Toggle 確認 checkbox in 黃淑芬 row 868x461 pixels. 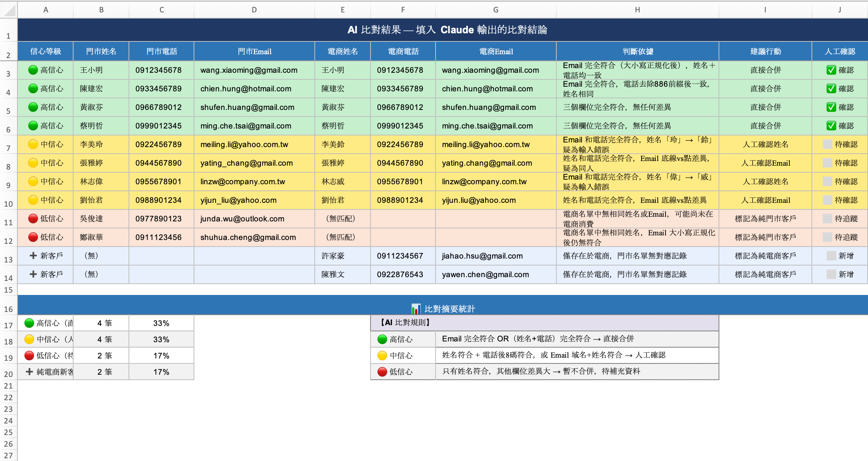831,107
